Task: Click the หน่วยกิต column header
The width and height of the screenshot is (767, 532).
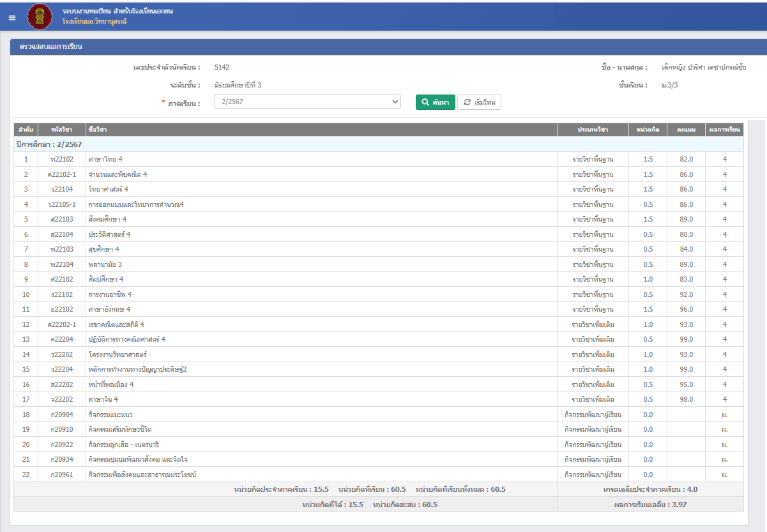Action: tap(648, 130)
